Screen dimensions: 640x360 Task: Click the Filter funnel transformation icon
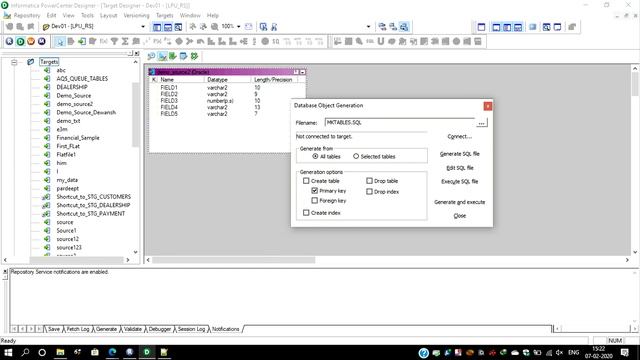click(114, 41)
